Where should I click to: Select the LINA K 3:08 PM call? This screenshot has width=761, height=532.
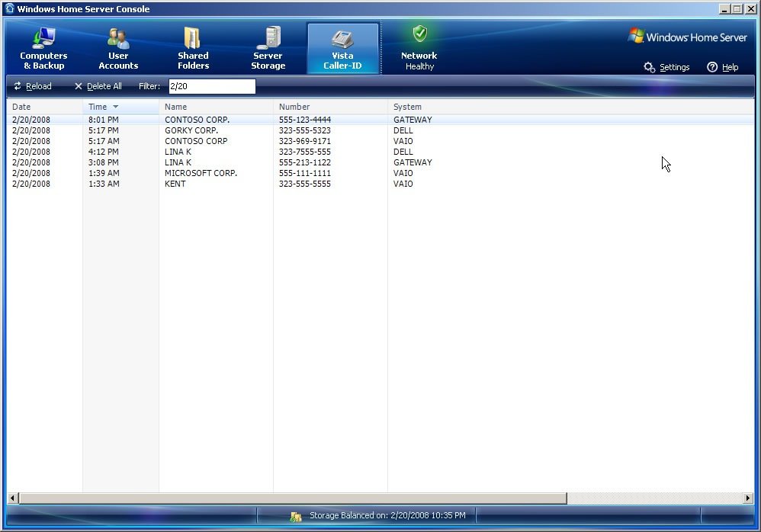coord(380,162)
